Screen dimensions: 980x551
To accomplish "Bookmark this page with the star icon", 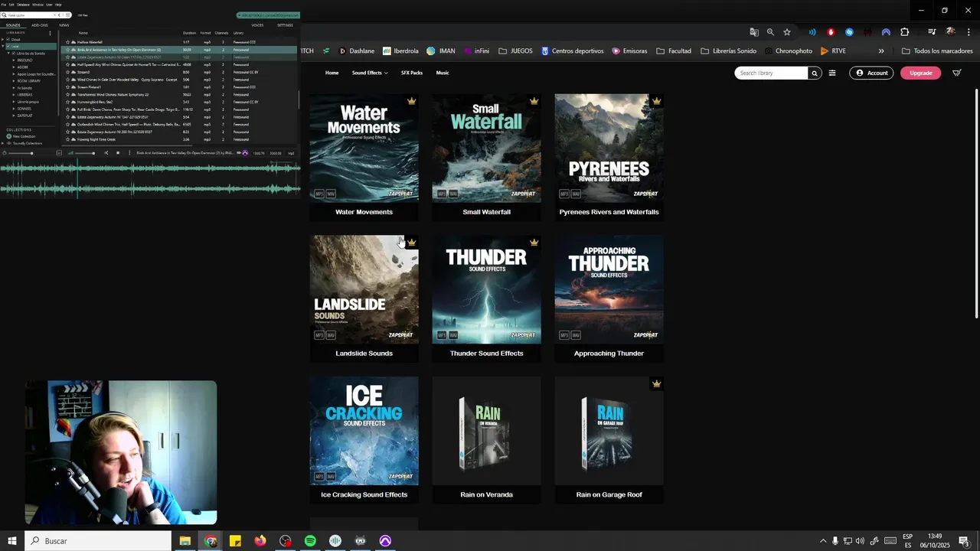I will (786, 32).
